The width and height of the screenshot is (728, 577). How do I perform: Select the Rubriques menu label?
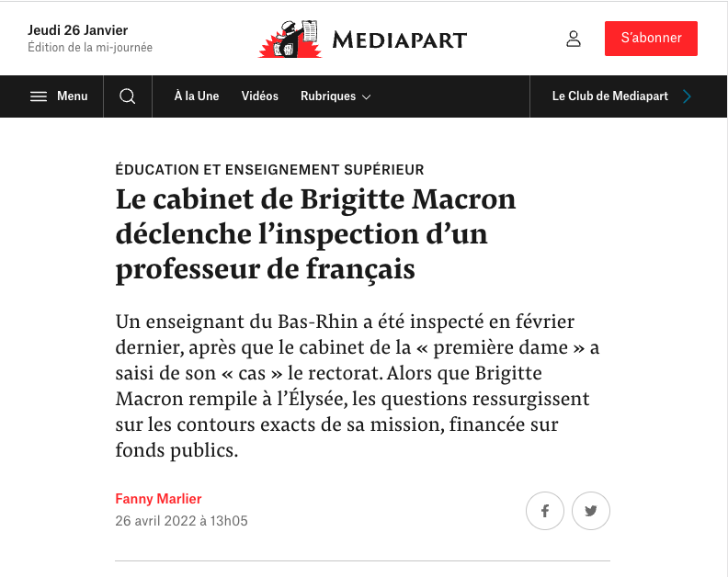328,96
